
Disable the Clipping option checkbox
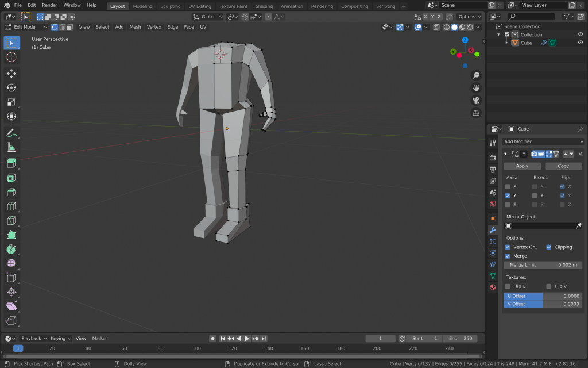click(x=549, y=247)
